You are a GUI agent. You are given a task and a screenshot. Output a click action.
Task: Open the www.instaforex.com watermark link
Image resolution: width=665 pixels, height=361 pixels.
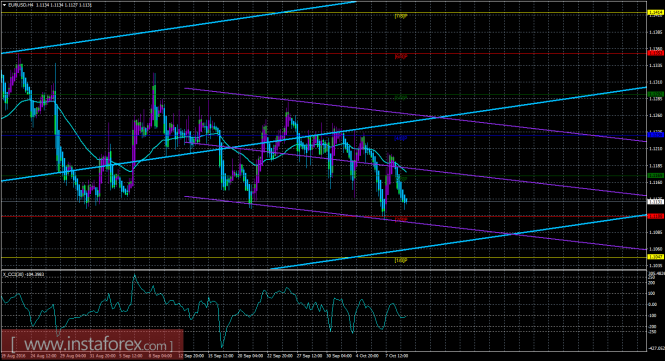[92, 344]
